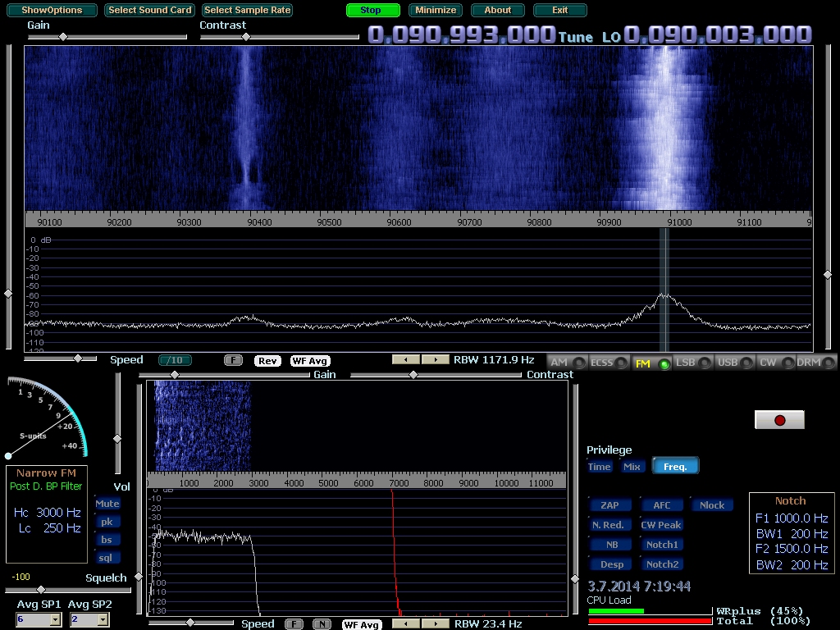Enable Nlock
This screenshot has height=630, width=840.
[x=712, y=505]
